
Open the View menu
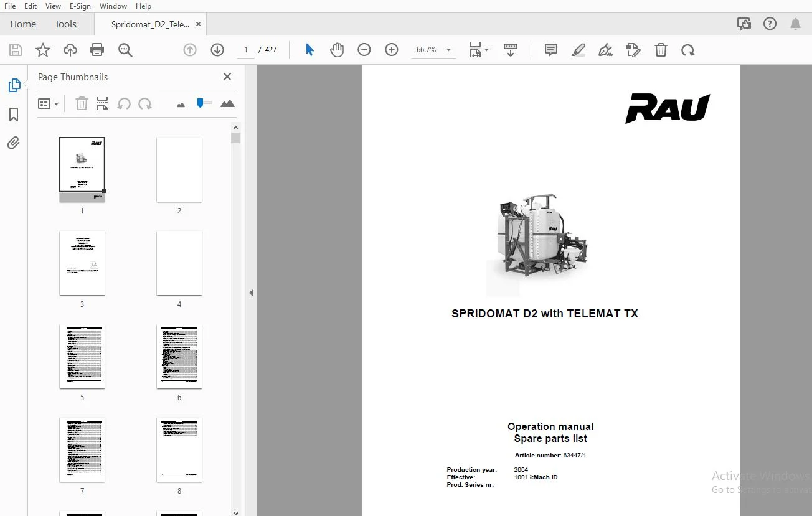tap(54, 6)
